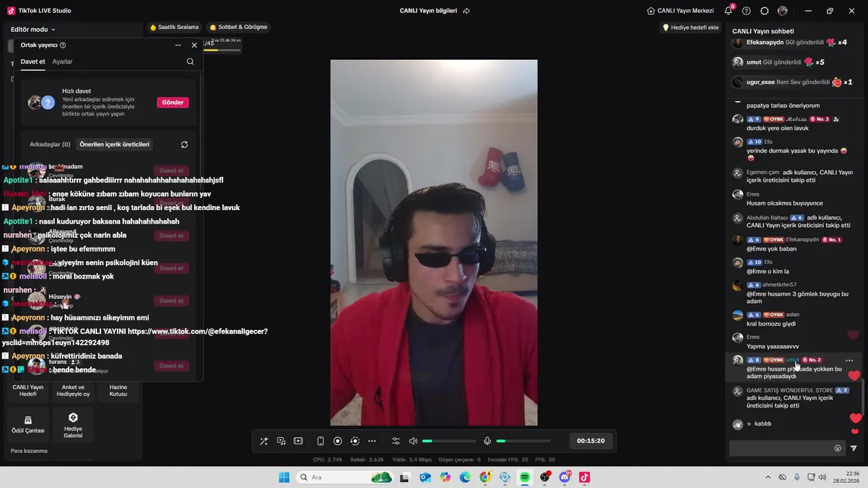Click the add scene frame icon
The width and height of the screenshot is (868, 488).
pyautogui.click(x=298, y=441)
